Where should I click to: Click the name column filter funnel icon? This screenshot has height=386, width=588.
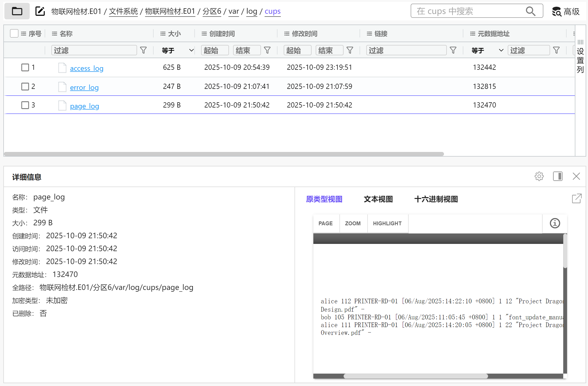143,50
